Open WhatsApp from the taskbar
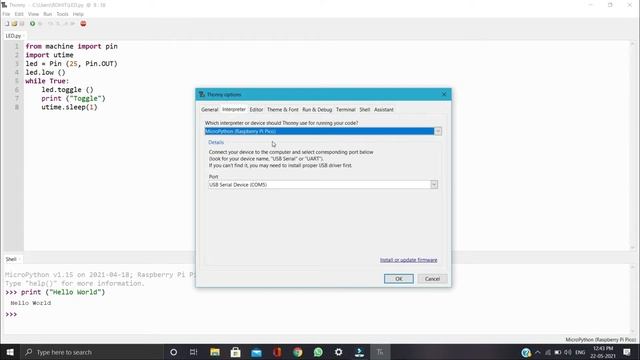 point(318,352)
